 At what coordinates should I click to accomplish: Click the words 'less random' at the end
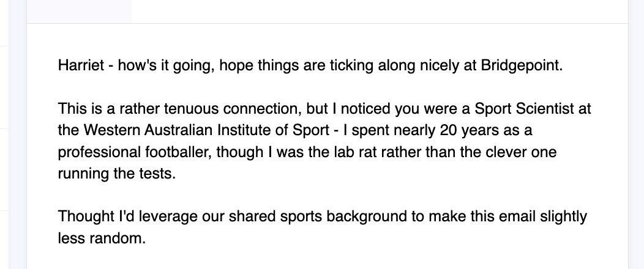[102, 238]
